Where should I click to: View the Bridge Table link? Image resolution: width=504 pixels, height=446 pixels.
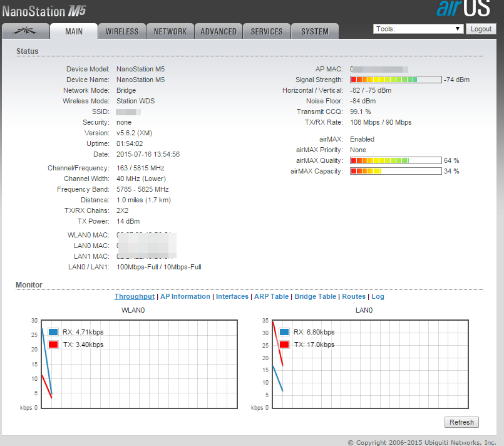(x=316, y=296)
